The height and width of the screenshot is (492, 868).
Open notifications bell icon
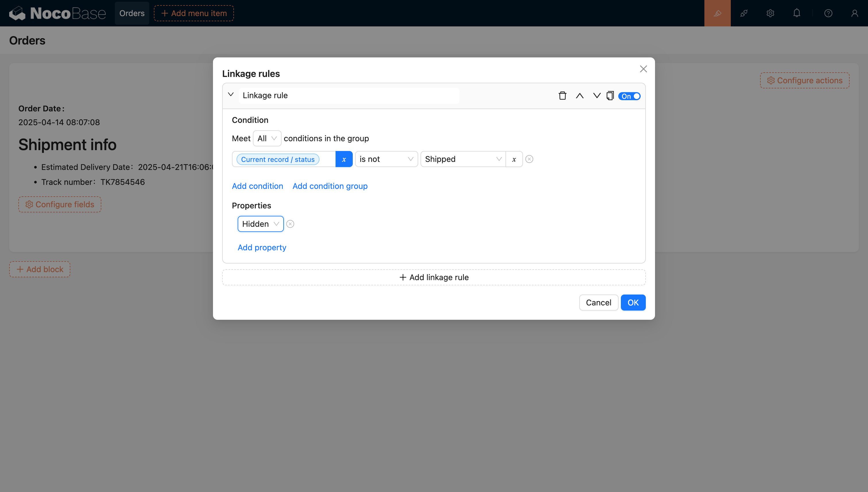coord(796,13)
